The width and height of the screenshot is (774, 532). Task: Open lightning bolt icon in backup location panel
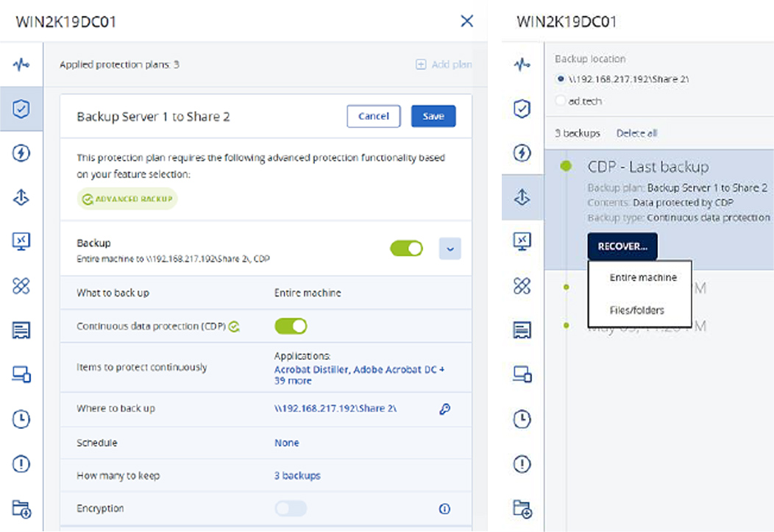[x=522, y=153]
